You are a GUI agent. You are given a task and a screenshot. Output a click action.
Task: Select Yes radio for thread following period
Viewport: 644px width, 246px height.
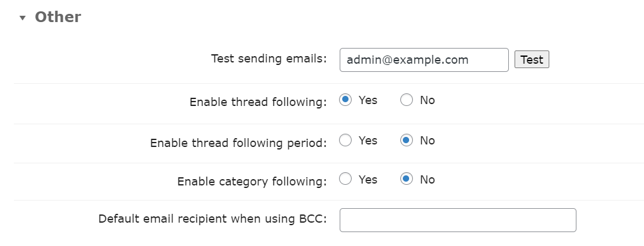pos(345,140)
